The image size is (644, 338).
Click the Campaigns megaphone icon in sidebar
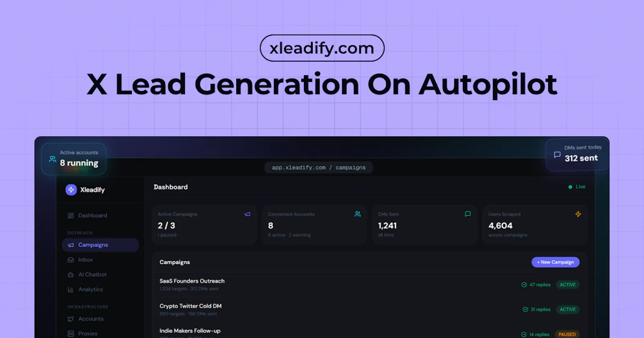click(x=71, y=245)
